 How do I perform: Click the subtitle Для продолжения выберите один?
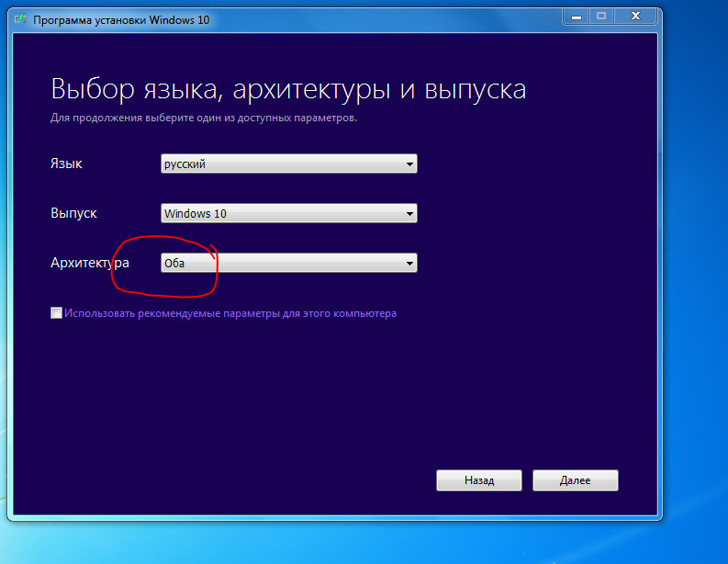[204, 118]
